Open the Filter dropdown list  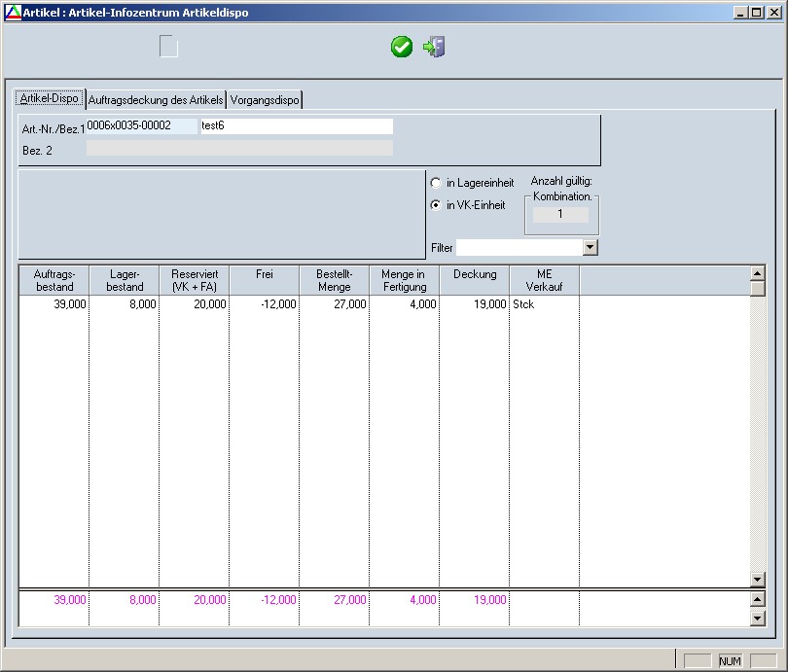click(590, 248)
